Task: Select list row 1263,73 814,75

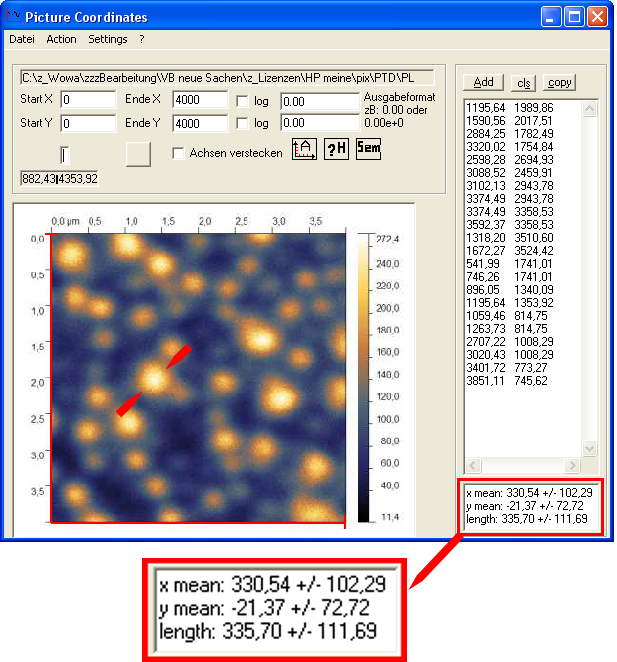Action: pos(507,329)
